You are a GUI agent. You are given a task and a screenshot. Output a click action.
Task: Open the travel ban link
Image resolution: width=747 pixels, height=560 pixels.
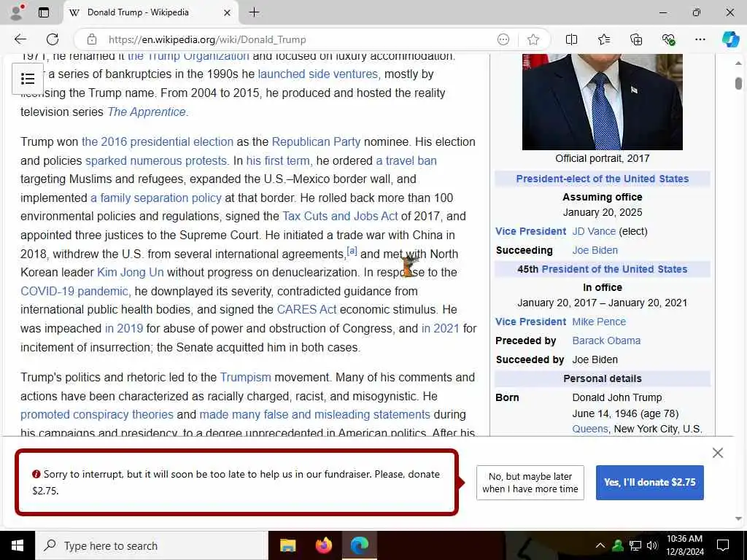406,161
